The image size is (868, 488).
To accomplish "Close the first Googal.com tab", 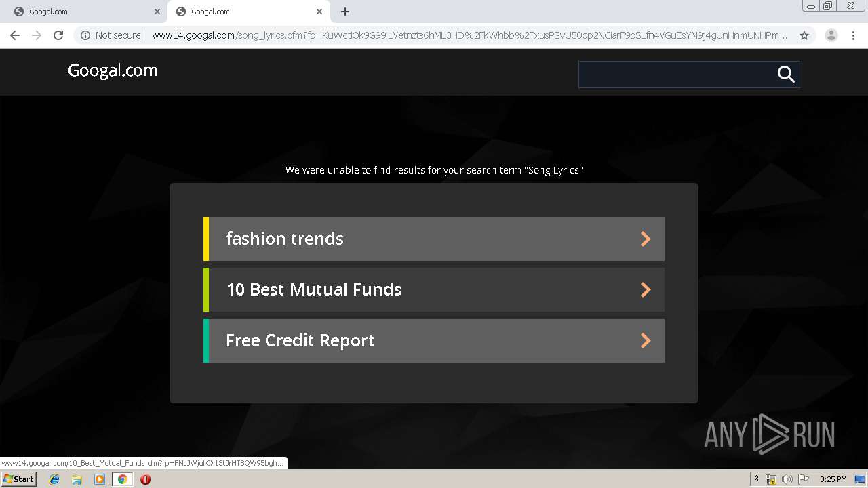I will coord(157,12).
